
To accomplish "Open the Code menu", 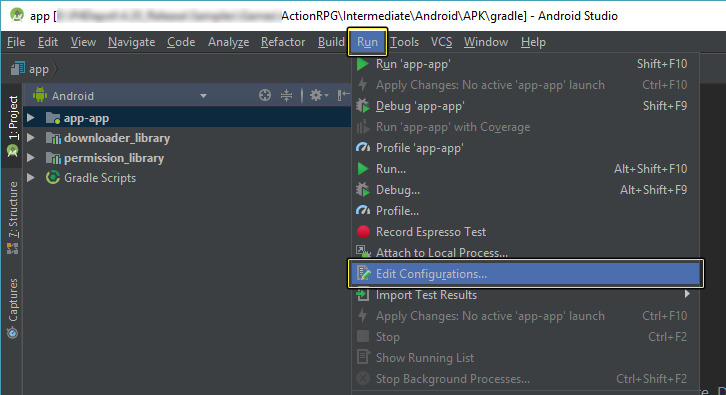I will click(x=181, y=42).
